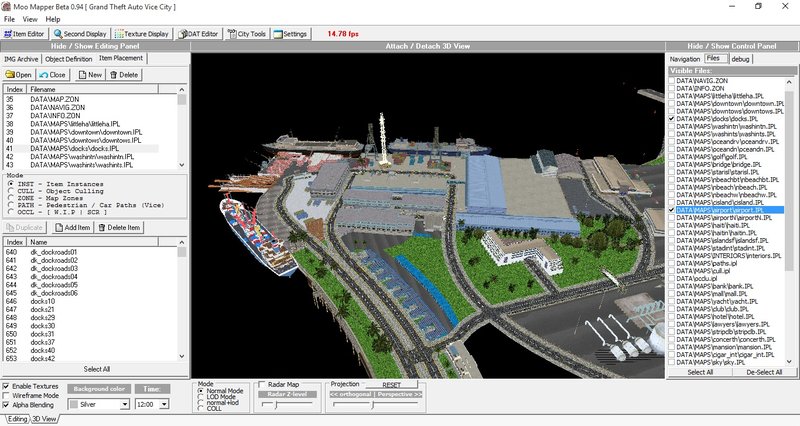Enable the Radar Map checkbox
The image size is (800, 426).
(262, 384)
